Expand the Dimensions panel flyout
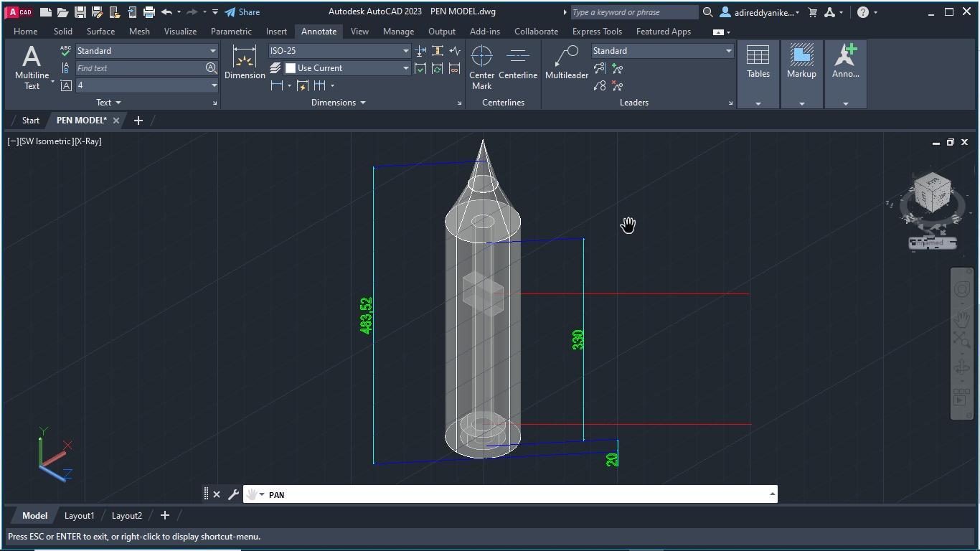This screenshot has height=551, width=980. 338,103
